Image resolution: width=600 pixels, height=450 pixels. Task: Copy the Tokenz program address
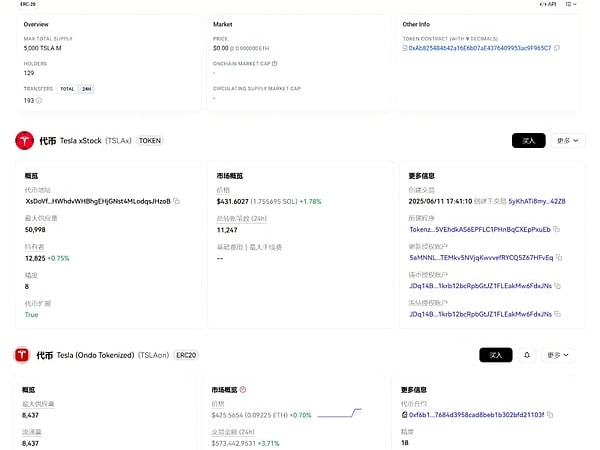click(556, 229)
